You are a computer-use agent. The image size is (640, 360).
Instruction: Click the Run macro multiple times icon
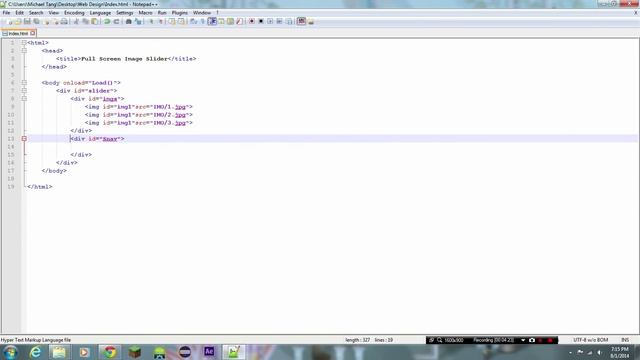(x=279, y=21)
